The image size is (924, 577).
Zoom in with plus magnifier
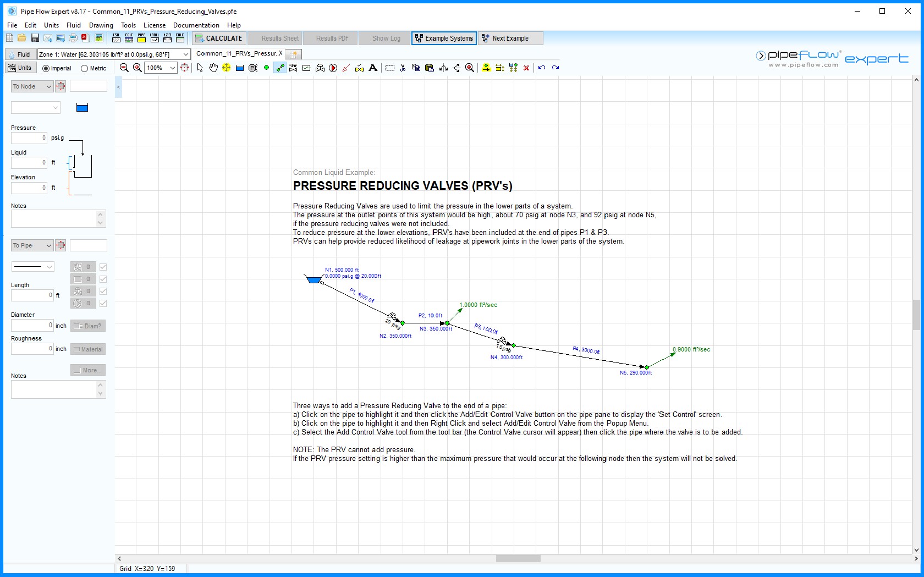click(x=137, y=68)
